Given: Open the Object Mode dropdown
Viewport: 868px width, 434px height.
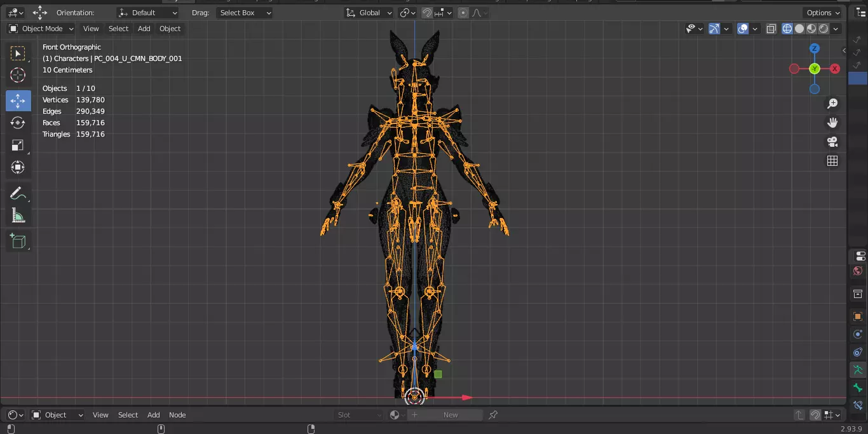Looking at the screenshot, I should click(41, 29).
